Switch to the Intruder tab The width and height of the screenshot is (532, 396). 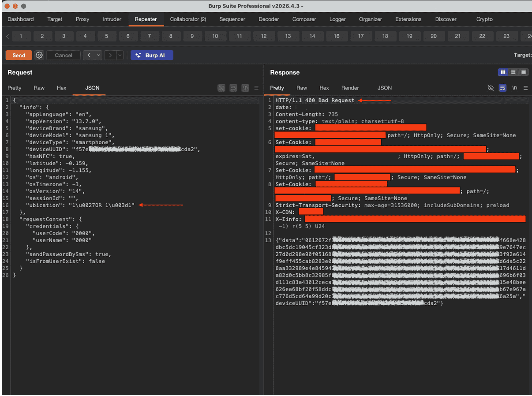pyautogui.click(x=112, y=19)
